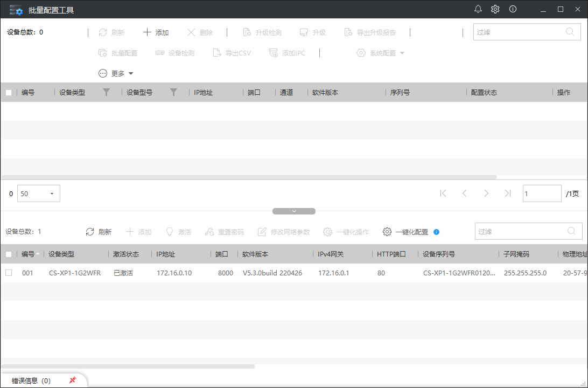This screenshot has width=588, height=388.
Task: Check the checkbox for device 001
Action: point(9,273)
